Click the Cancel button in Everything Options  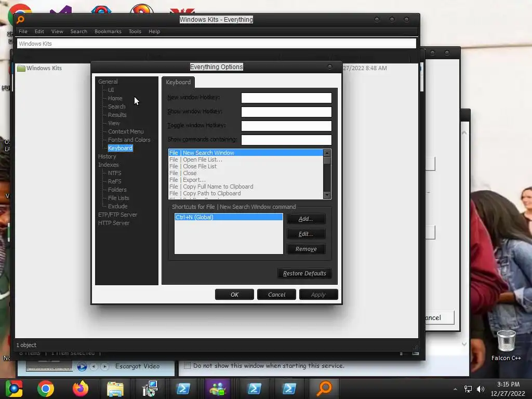tap(276, 295)
